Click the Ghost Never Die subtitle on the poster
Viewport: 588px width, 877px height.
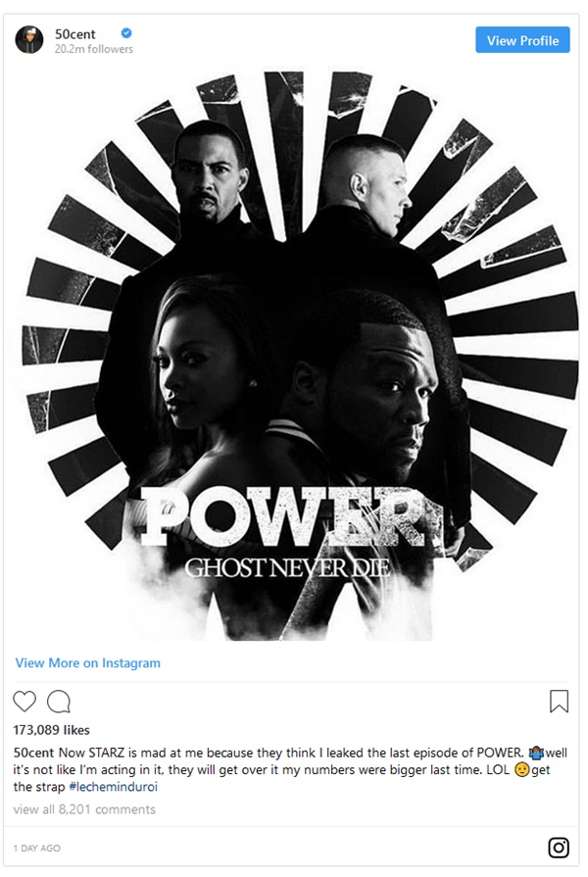(287, 567)
